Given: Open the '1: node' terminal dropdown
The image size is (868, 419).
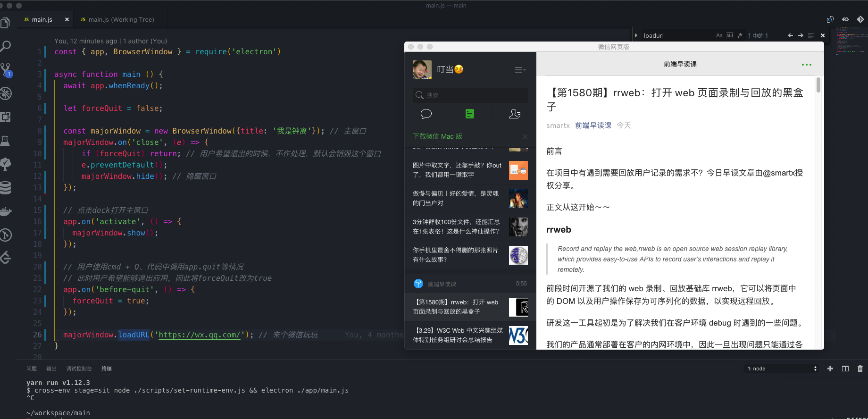Looking at the screenshot, I should (782, 369).
